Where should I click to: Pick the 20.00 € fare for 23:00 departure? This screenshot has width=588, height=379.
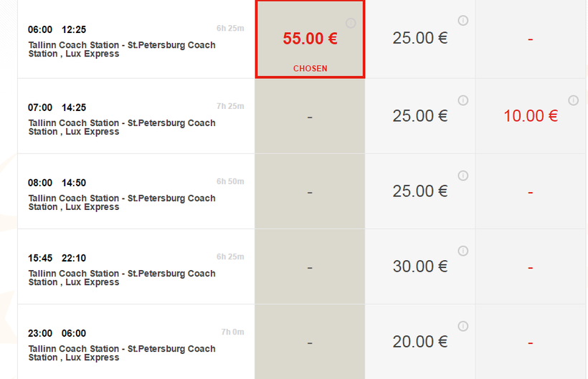click(x=419, y=342)
